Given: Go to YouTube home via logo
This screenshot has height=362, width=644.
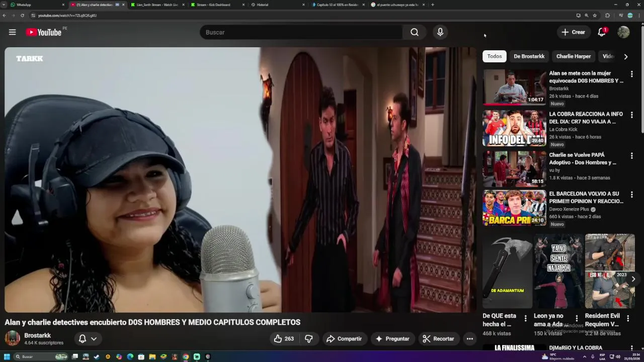Looking at the screenshot, I should (x=43, y=32).
